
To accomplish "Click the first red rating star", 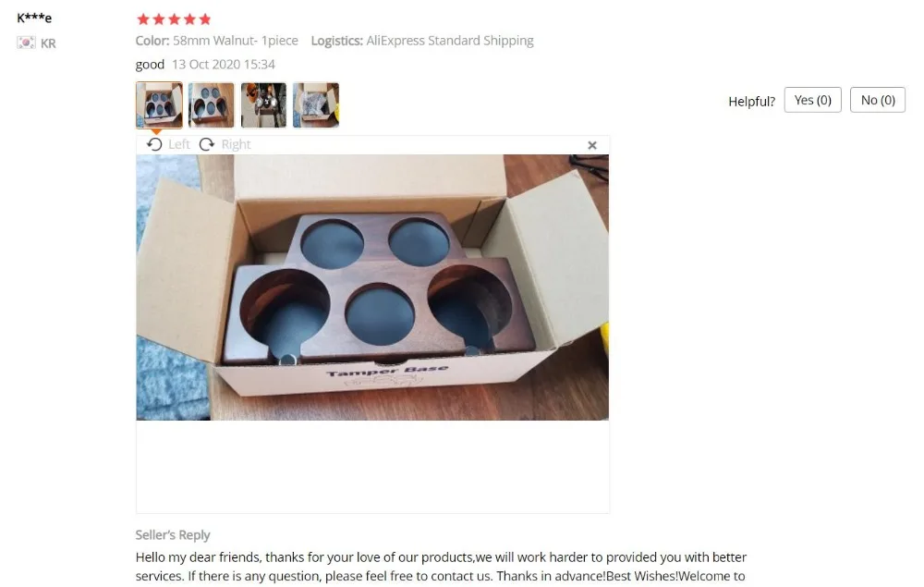I will [143, 19].
